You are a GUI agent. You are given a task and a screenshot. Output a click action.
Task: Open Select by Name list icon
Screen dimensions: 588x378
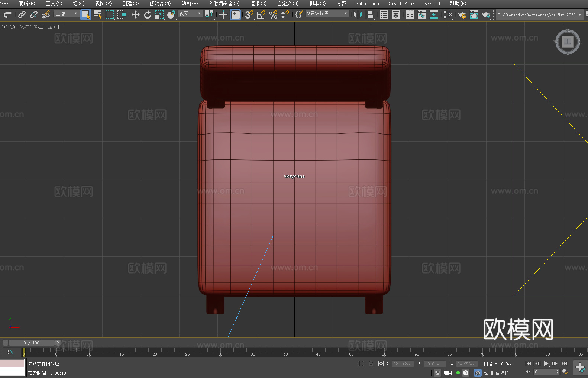click(98, 14)
